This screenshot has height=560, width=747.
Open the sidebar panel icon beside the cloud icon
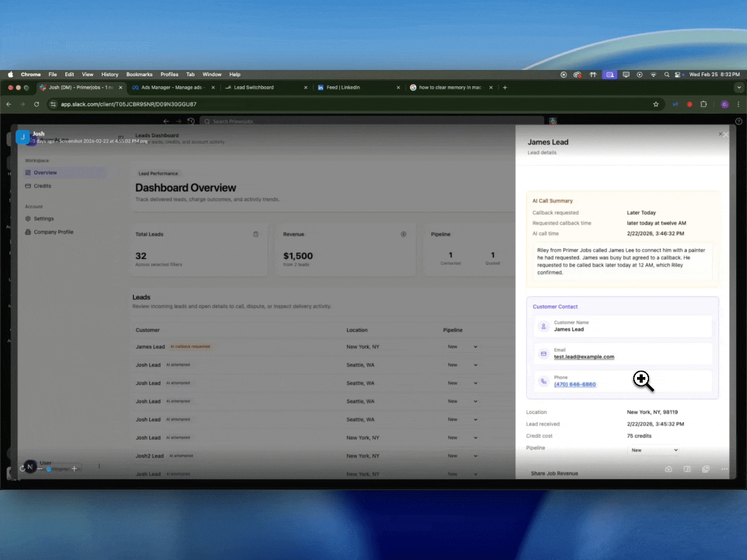tap(687, 469)
